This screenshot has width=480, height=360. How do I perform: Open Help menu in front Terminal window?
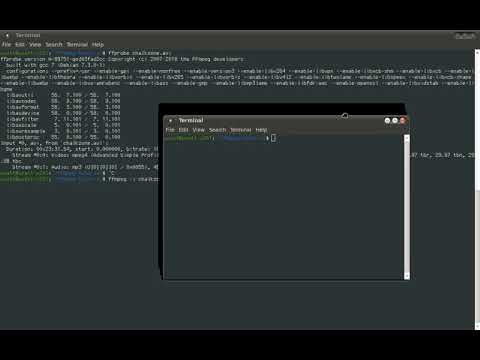click(x=261, y=130)
